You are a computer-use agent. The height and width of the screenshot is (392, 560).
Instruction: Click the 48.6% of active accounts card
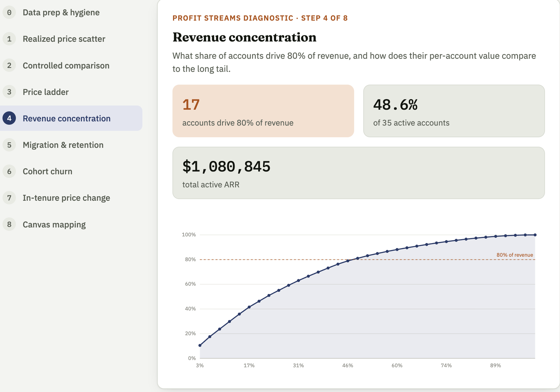coord(454,111)
